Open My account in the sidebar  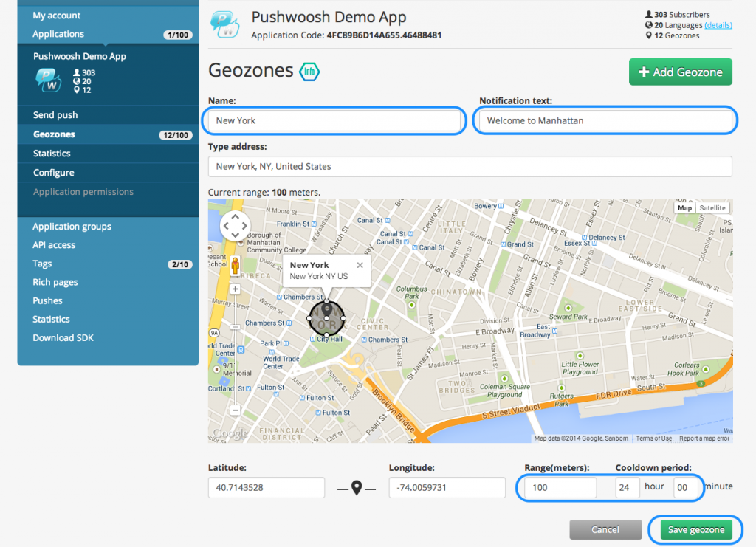click(56, 16)
